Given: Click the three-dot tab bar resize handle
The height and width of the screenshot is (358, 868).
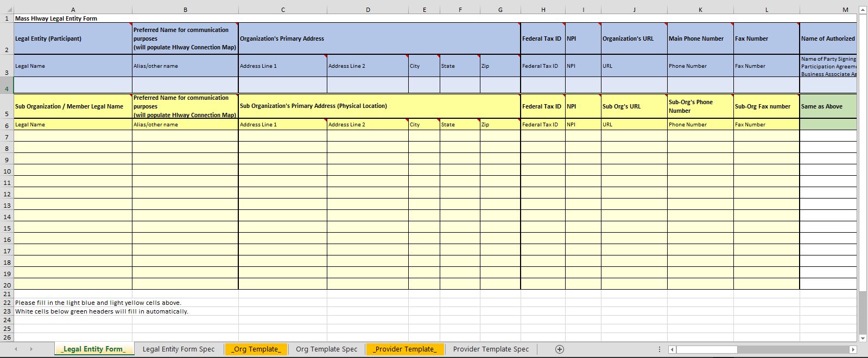Looking at the screenshot, I should (x=660, y=349).
